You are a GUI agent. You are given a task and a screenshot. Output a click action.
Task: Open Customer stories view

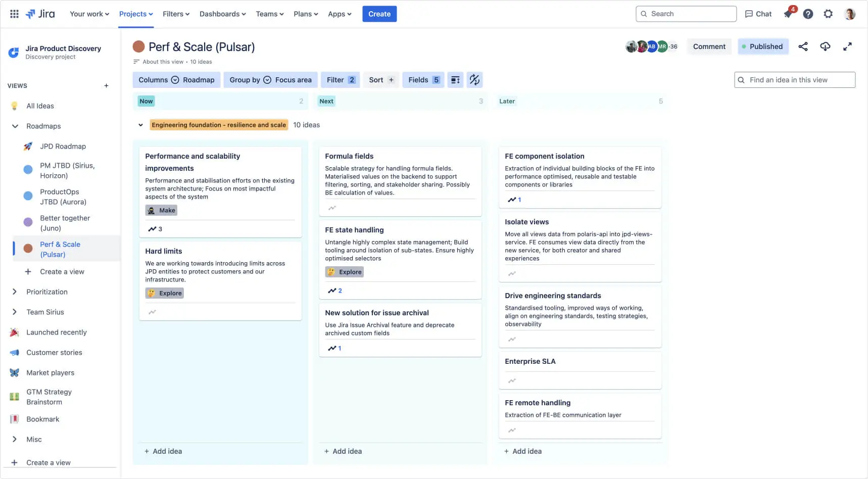coord(54,353)
